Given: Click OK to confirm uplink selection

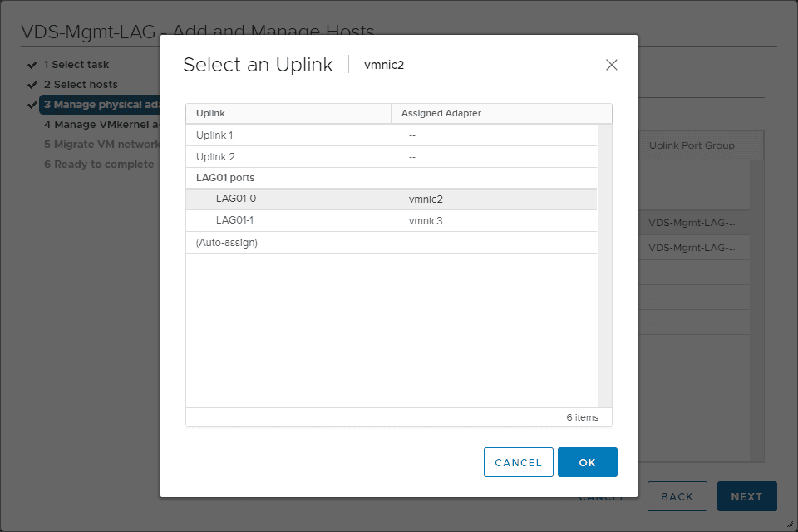Looking at the screenshot, I should (x=587, y=462).
